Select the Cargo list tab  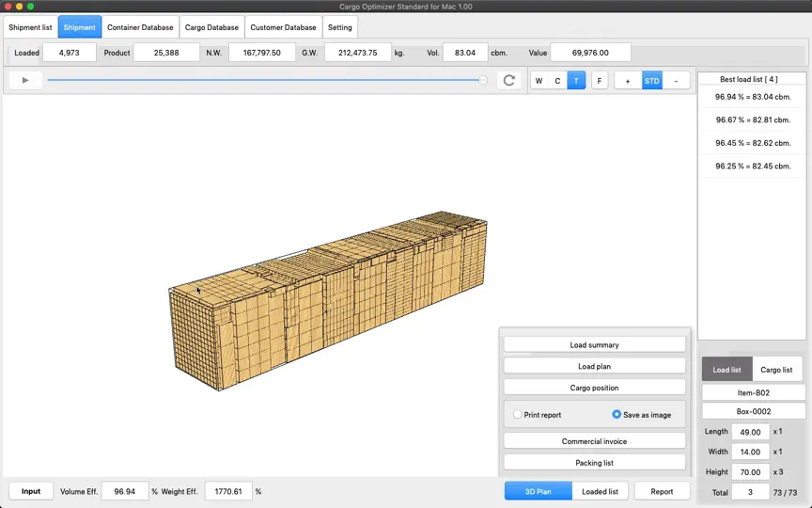tap(776, 370)
